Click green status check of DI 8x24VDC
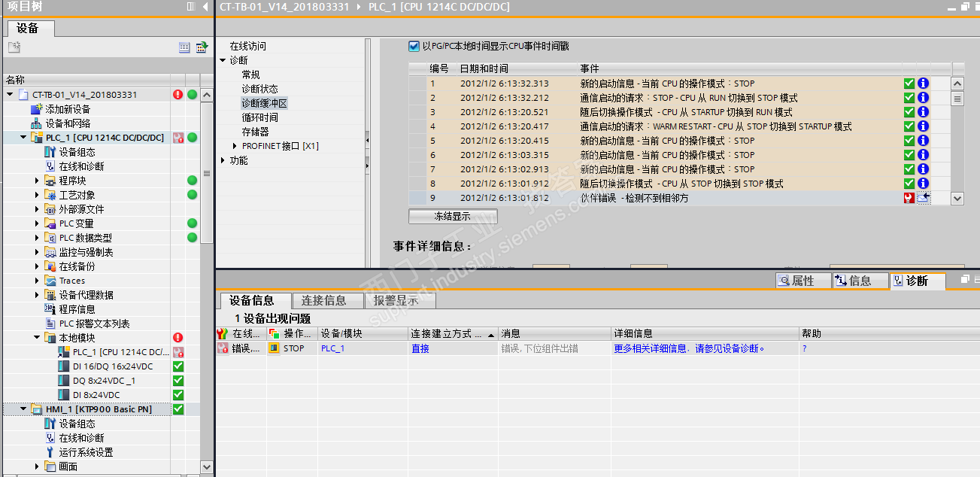 point(178,395)
